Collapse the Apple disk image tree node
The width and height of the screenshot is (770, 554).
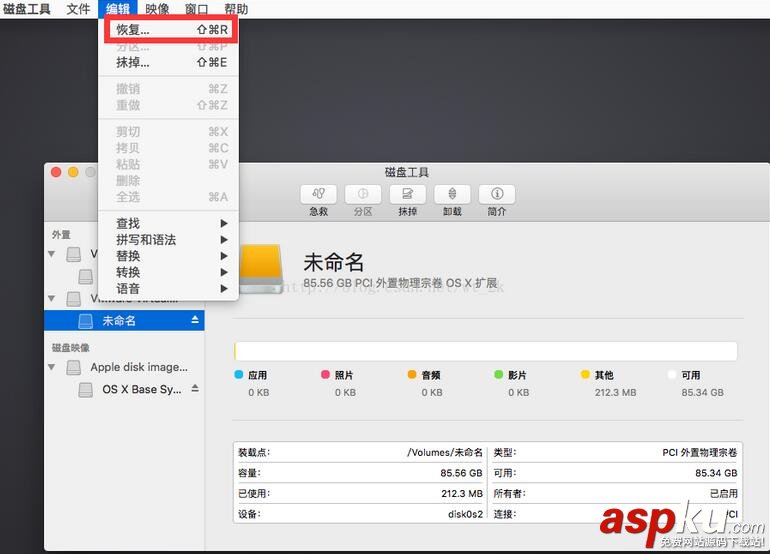(52, 367)
